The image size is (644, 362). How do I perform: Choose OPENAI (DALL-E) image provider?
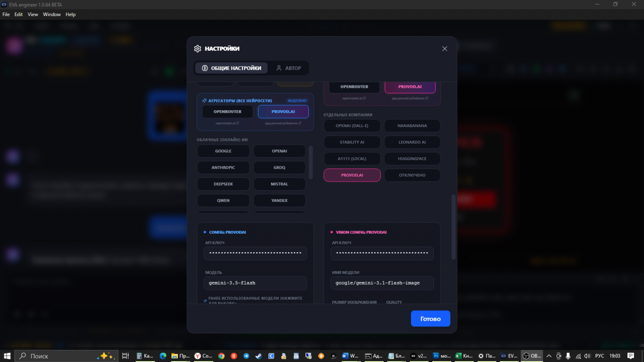coord(352,125)
